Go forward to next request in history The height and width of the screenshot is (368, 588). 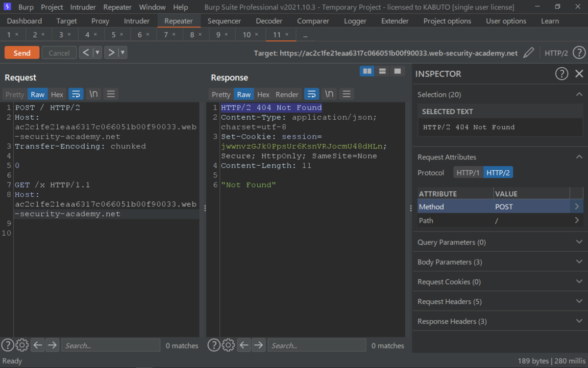pyautogui.click(x=111, y=53)
